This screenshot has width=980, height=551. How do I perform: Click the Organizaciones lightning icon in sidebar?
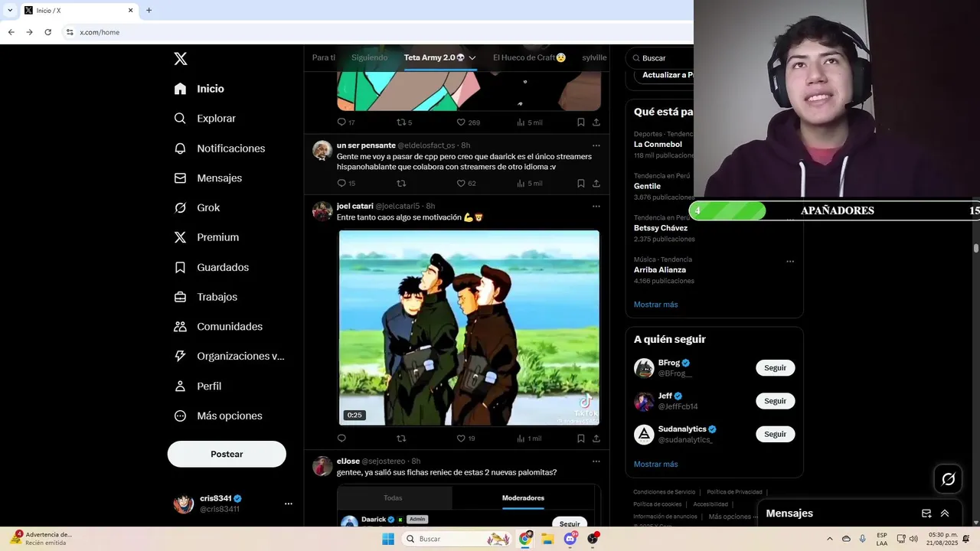coord(180,356)
